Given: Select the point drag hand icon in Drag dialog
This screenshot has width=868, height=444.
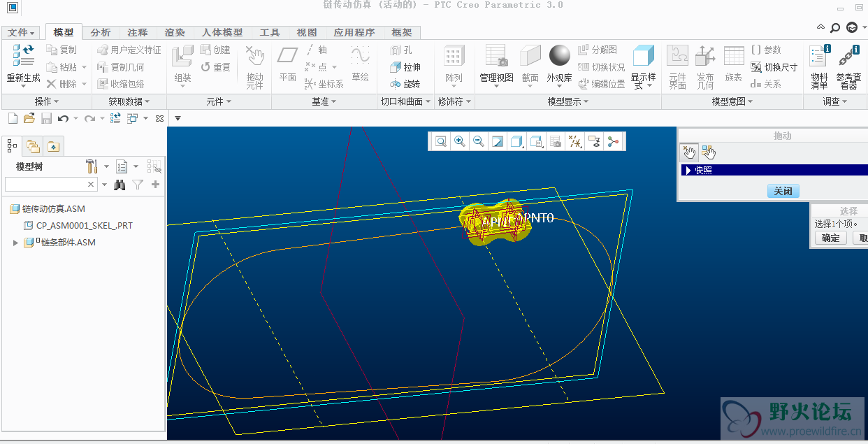Looking at the screenshot, I should point(689,152).
